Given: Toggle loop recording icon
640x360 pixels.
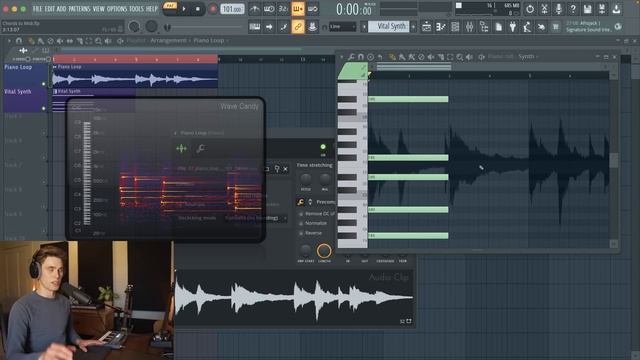Looking at the screenshot, I should (x=313, y=9).
